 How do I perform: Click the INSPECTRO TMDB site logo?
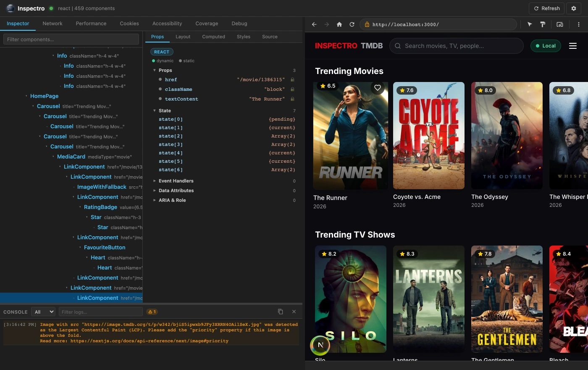[349, 46]
